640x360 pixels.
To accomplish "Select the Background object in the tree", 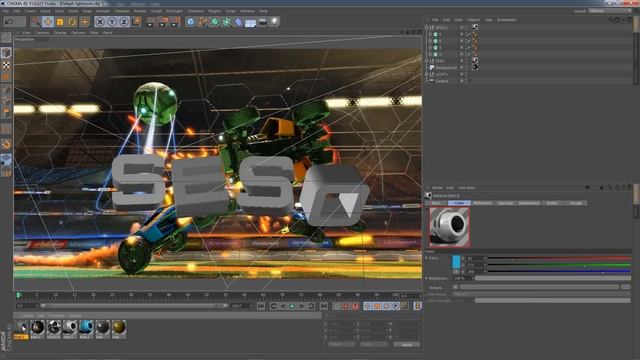I will tap(446, 67).
